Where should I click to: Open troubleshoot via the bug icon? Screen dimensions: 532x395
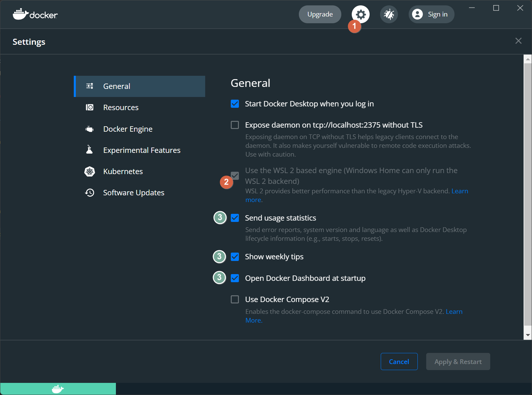[389, 14]
